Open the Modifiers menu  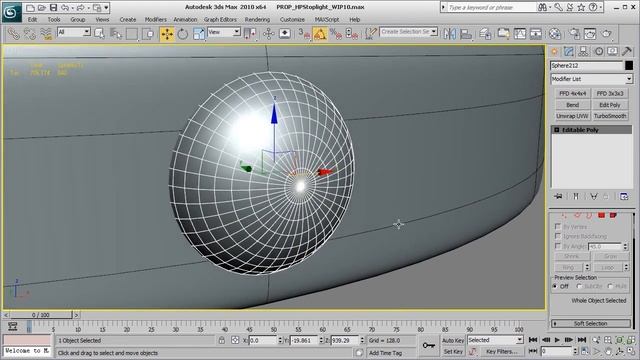(x=156, y=19)
